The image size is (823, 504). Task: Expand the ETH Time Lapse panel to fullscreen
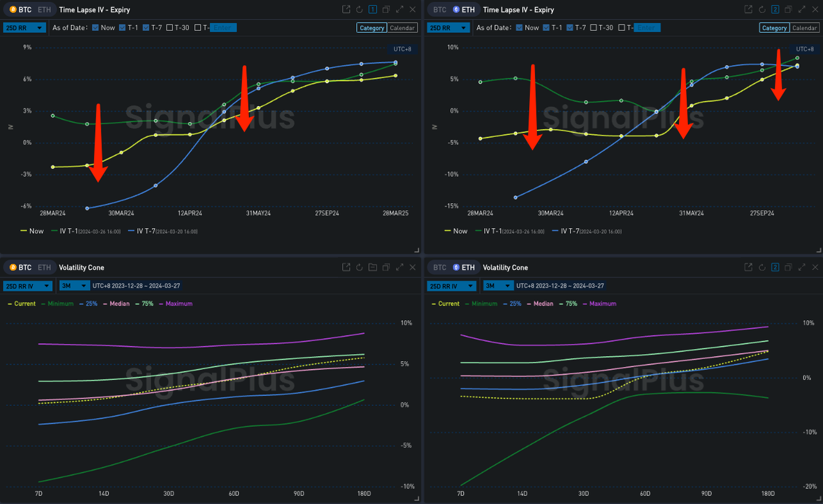tap(802, 10)
